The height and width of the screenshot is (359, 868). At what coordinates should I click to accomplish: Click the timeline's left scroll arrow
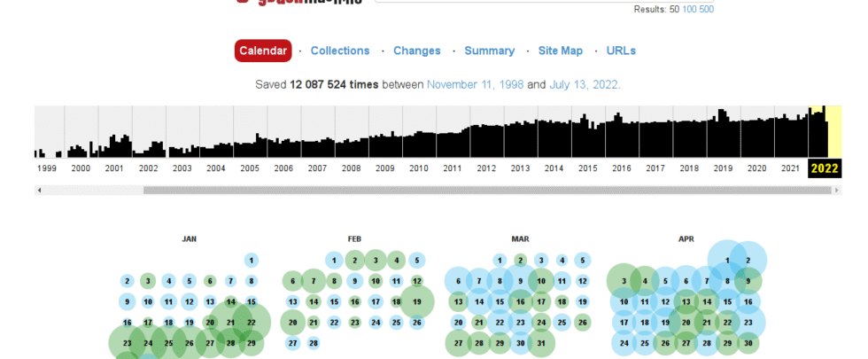pos(38,189)
